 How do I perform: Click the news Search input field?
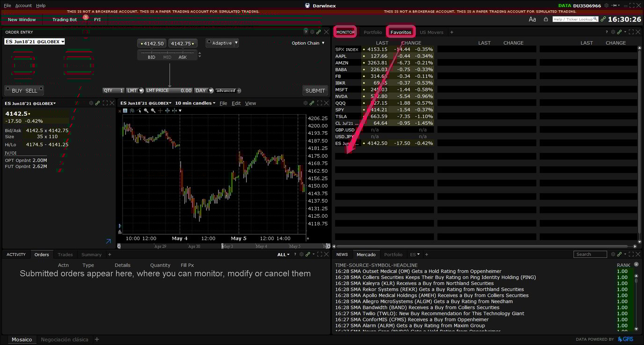tap(590, 254)
